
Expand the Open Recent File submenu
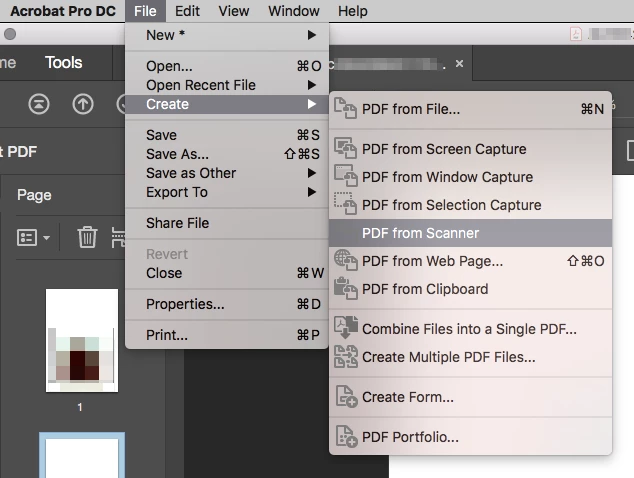[227, 85]
